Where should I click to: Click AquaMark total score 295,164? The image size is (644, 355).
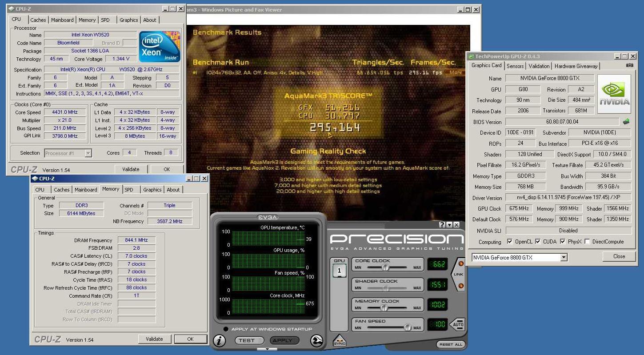point(335,128)
